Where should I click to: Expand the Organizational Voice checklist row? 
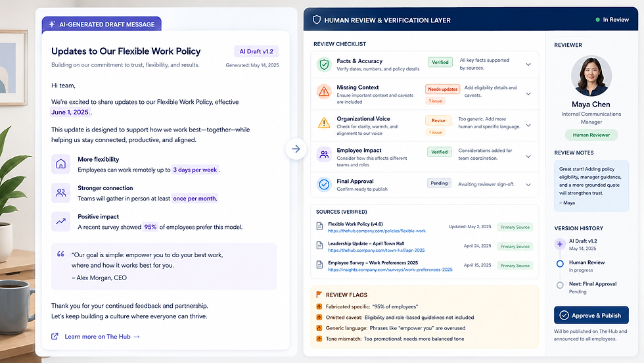(x=528, y=125)
